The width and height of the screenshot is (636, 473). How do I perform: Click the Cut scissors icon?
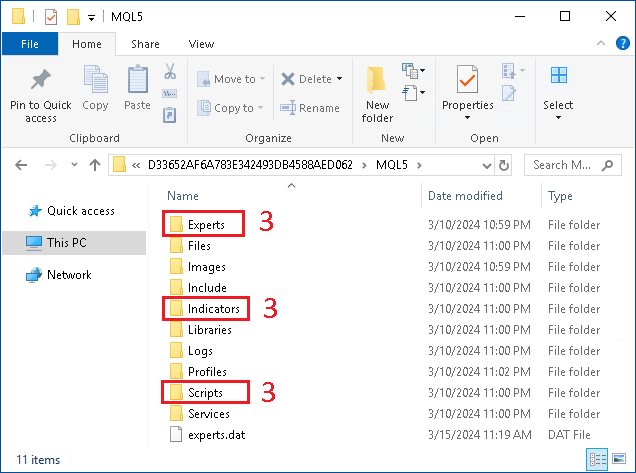pyautogui.click(x=170, y=71)
